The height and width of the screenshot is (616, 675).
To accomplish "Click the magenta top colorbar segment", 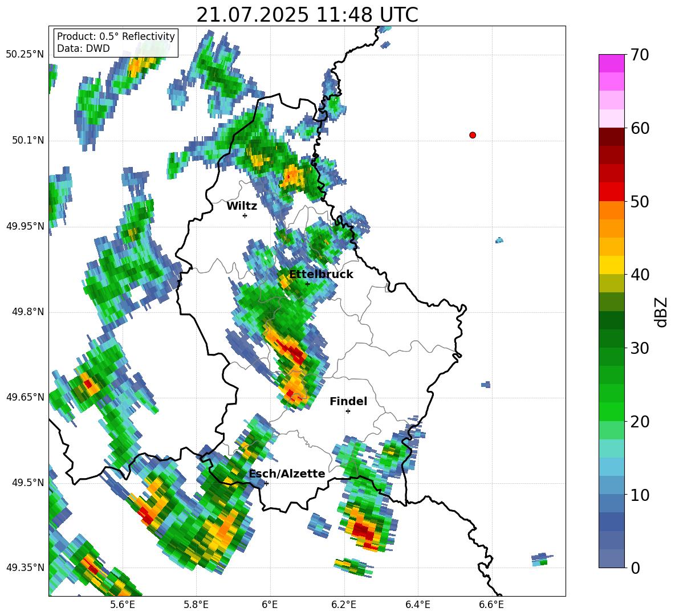I will pos(611,63).
